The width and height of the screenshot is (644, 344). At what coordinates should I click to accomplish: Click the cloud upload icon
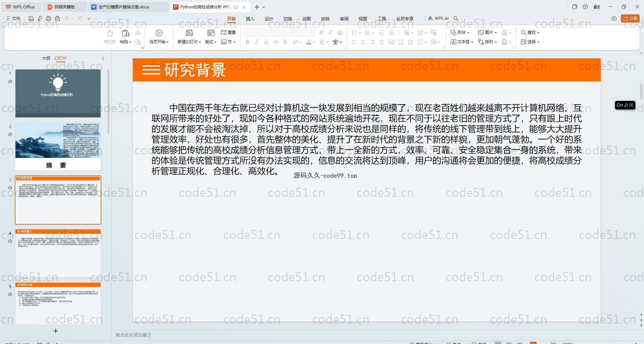614,18
